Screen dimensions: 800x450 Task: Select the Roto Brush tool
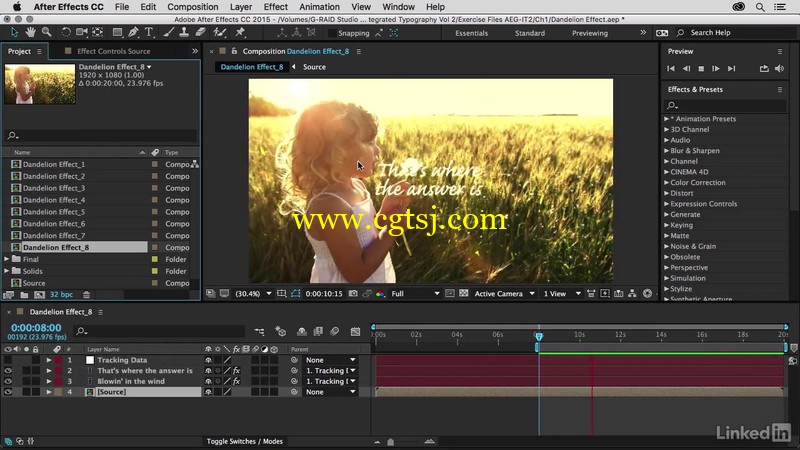coord(220,33)
